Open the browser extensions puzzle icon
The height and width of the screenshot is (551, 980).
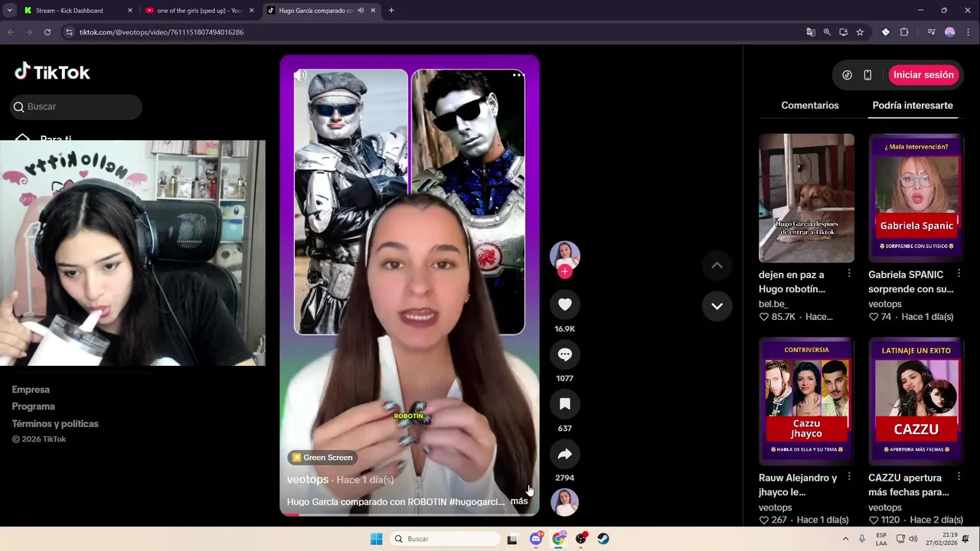(904, 32)
